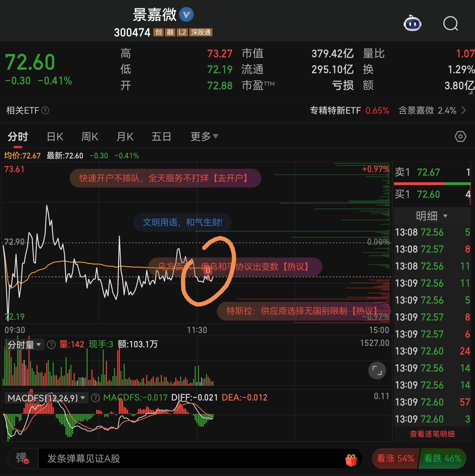
Task: Tap the search magnifier icon
Action: point(451,23)
